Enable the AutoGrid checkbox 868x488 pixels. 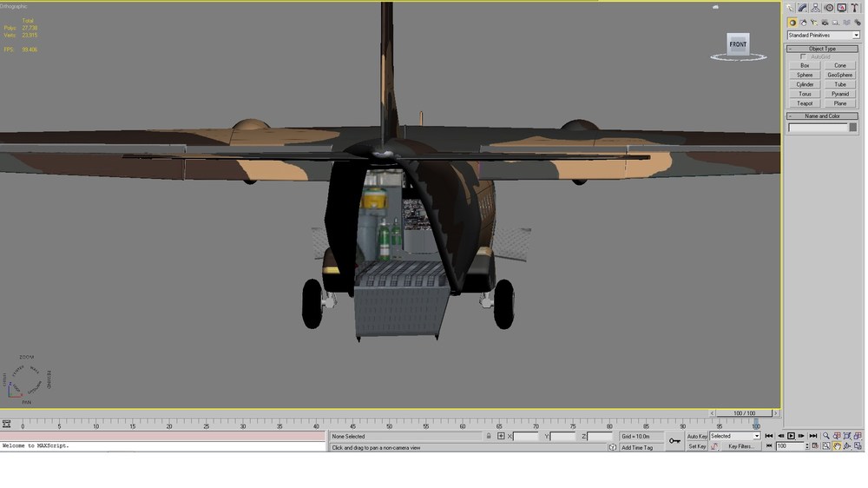click(x=803, y=56)
